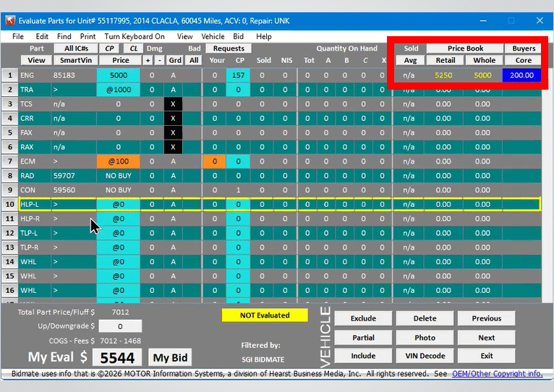Click the Photo button

[x=425, y=338]
